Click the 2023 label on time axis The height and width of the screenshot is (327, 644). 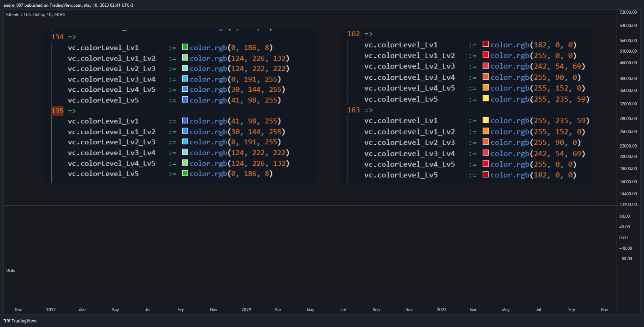pyautogui.click(x=441, y=310)
